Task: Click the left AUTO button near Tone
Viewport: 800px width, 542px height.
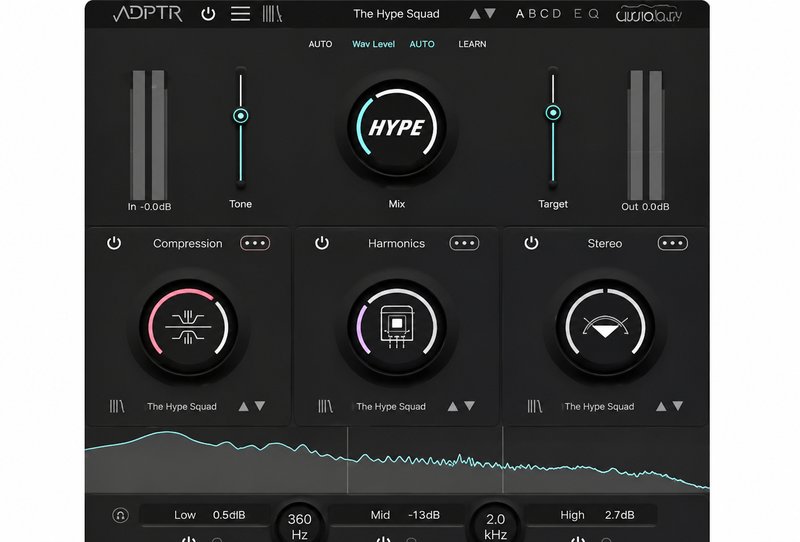Action: click(x=320, y=44)
